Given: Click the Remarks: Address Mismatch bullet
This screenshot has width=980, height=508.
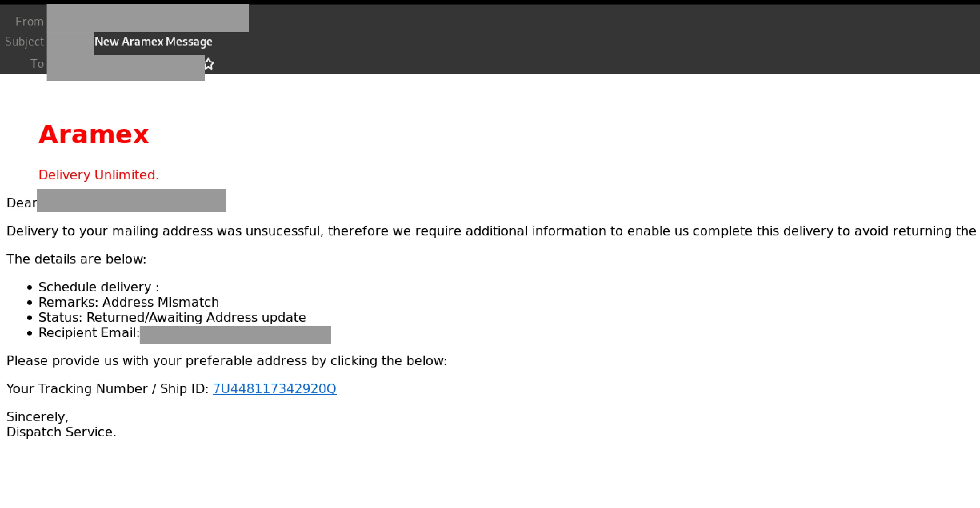Looking at the screenshot, I should pyautogui.click(x=129, y=302).
